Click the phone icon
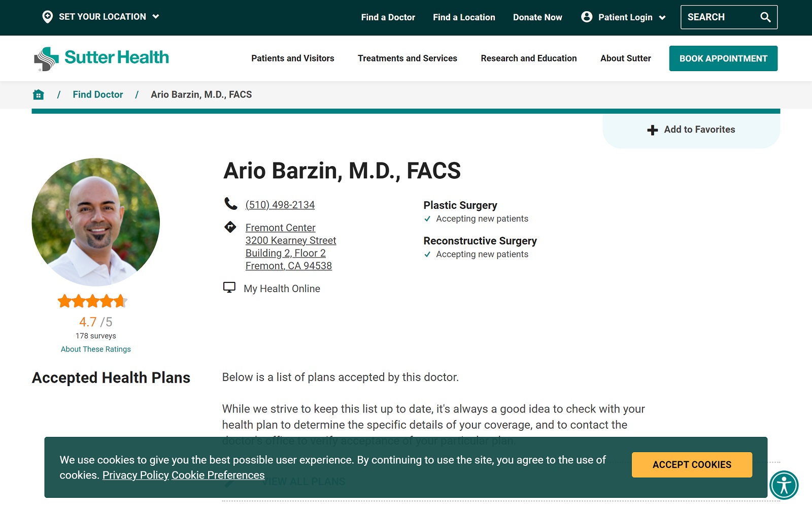 tap(230, 204)
